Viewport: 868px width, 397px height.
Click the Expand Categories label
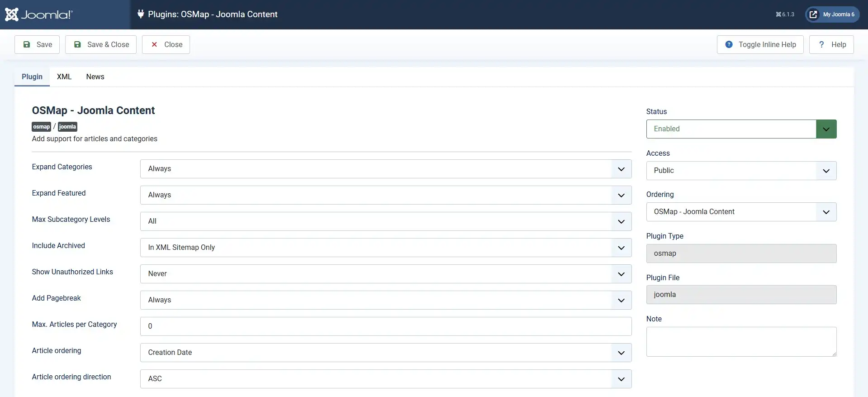tap(62, 167)
